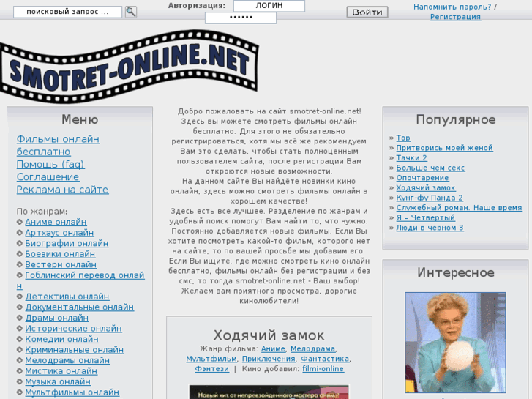Open Реклама на сайте menu link
Image resolution: width=532 pixels, height=399 pixels.
[x=62, y=190]
